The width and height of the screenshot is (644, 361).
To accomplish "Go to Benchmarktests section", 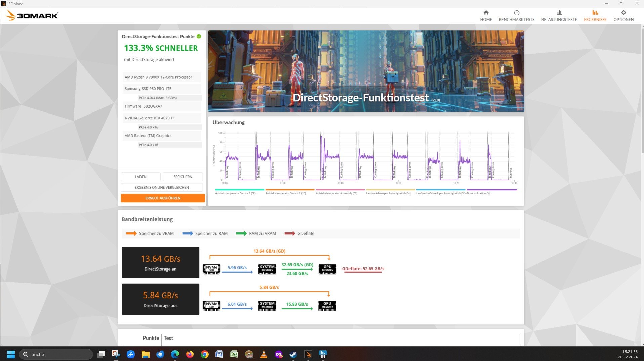I will click(517, 16).
